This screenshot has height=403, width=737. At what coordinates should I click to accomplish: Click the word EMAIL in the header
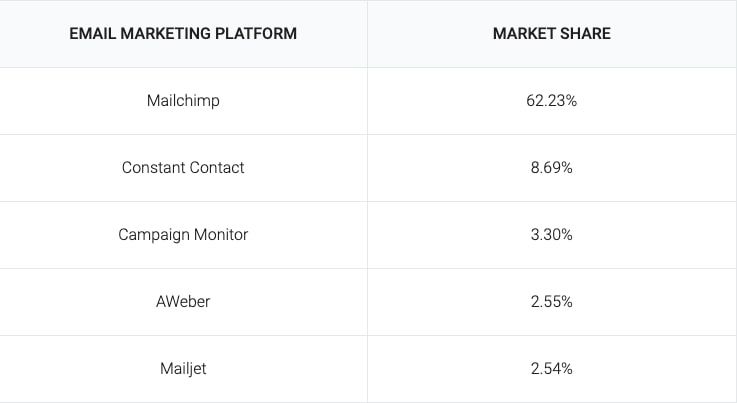click(x=93, y=33)
